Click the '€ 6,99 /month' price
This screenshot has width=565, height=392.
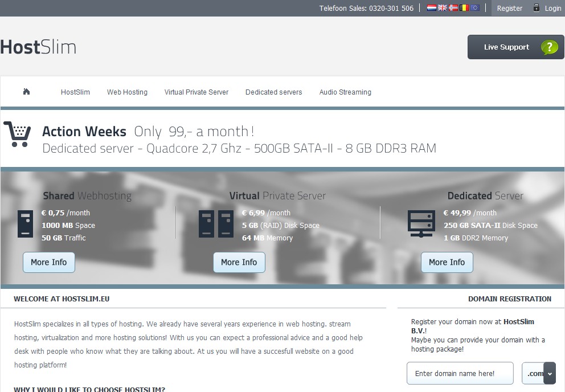[266, 213]
